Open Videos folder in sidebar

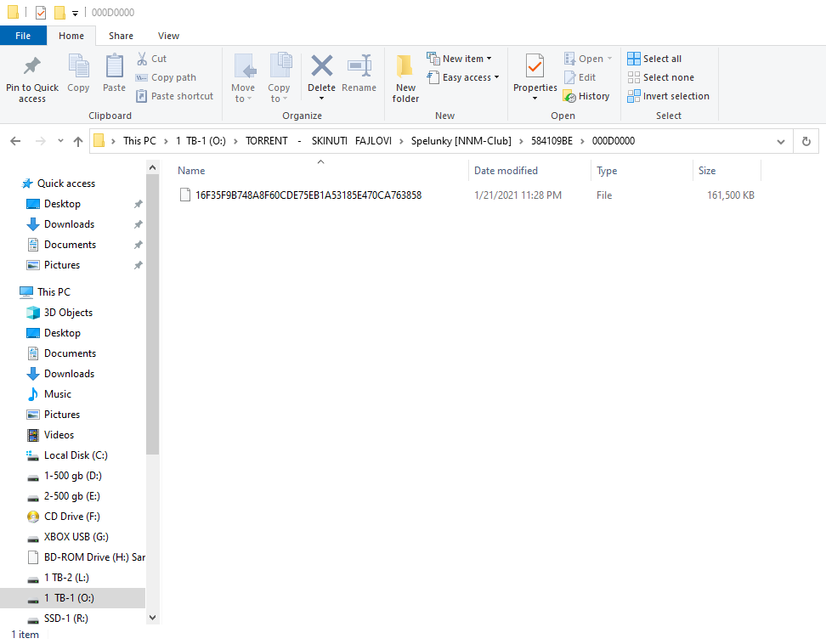(x=59, y=435)
